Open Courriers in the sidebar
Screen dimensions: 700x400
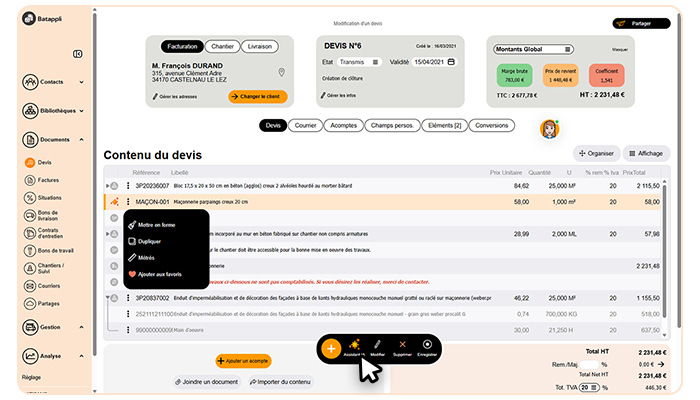click(42, 286)
